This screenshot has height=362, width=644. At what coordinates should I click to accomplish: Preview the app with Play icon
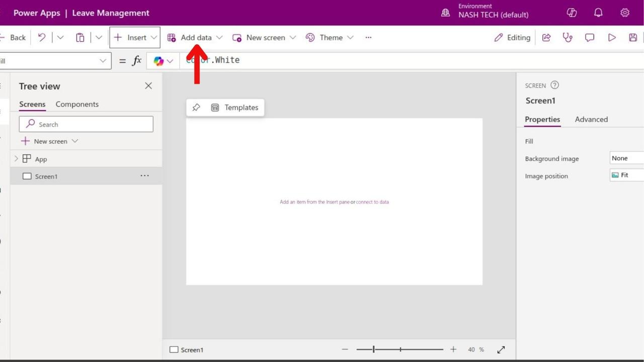click(612, 38)
